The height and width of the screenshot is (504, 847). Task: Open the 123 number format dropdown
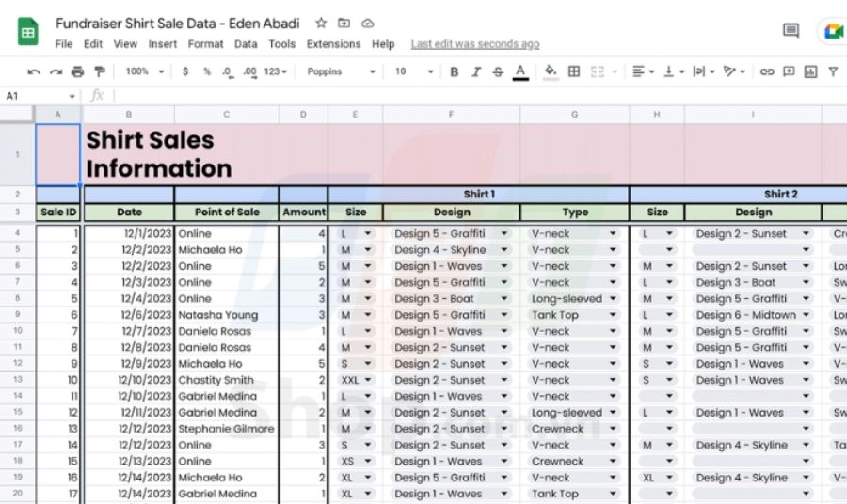pyautogui.click(x=275, y=71)
